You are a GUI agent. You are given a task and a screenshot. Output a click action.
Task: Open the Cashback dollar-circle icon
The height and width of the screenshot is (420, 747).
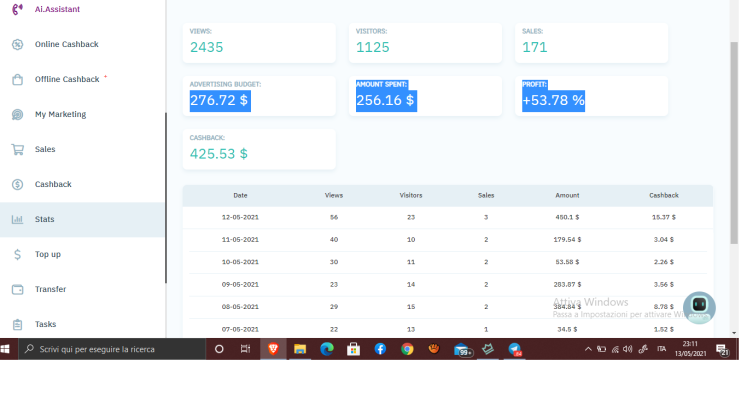click(18, 184)
